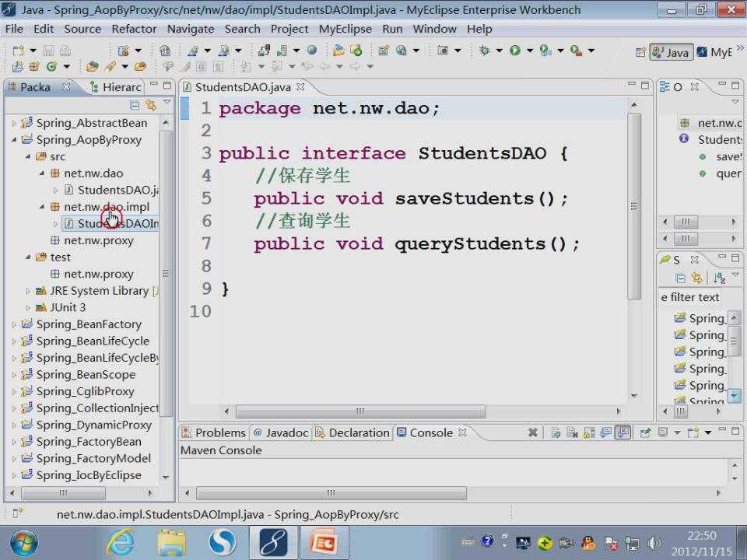Open the Run button dropdown arrow
This screenshot has height=560, width=747.
click(x=529, y=51)
